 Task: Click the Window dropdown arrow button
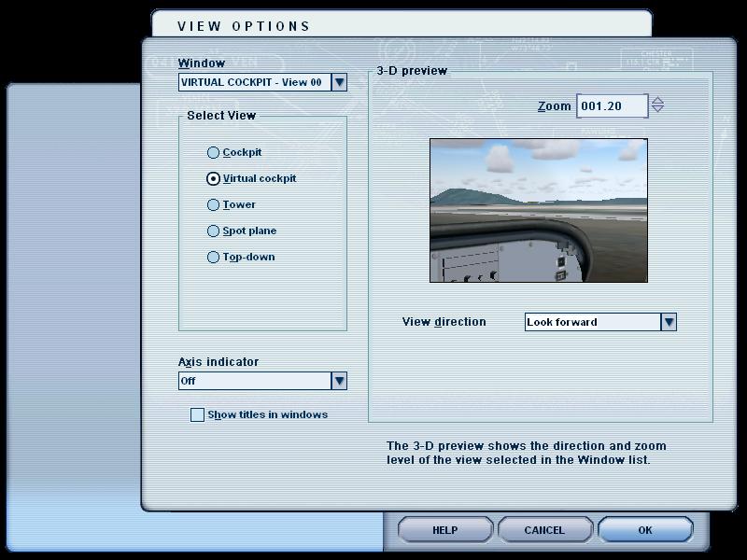(x=339, y=82)
